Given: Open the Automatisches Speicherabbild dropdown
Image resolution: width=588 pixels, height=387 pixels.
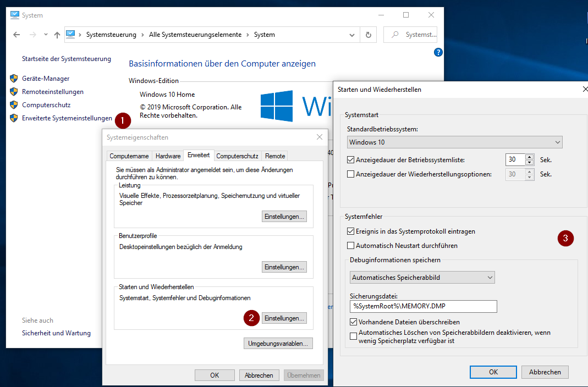Looking at the screenshot, I should click(x=422, y=277).
